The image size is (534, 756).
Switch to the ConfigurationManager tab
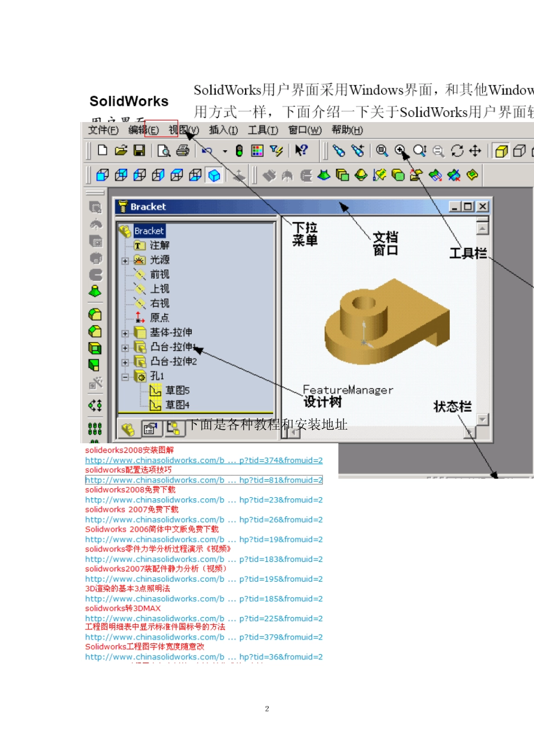(x=174, y=429)
